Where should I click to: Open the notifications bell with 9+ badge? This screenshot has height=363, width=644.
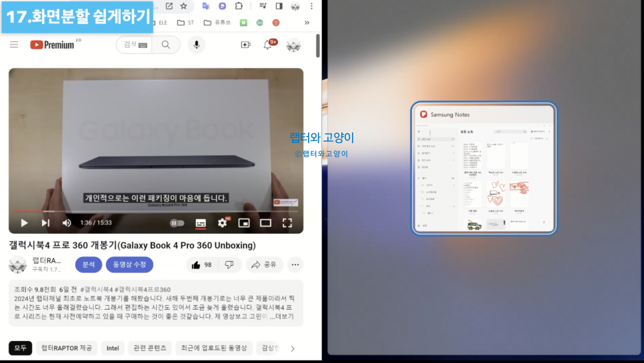[x=268, y=45]
